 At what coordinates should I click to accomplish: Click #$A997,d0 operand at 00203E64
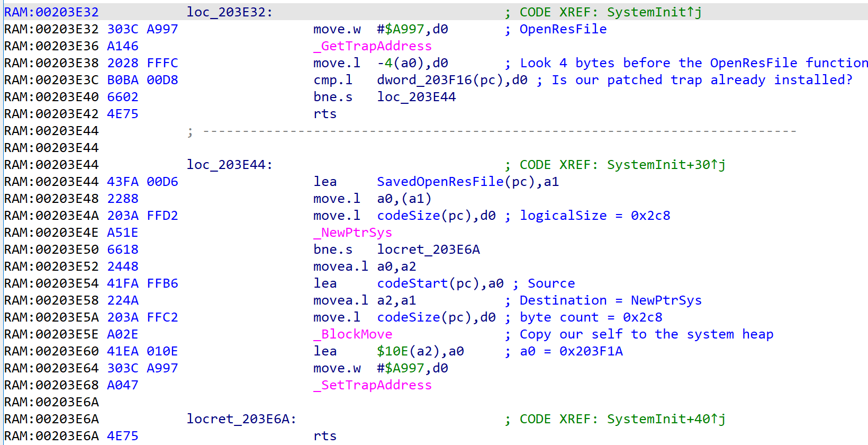pyautogui.click(x=412, y=368)
